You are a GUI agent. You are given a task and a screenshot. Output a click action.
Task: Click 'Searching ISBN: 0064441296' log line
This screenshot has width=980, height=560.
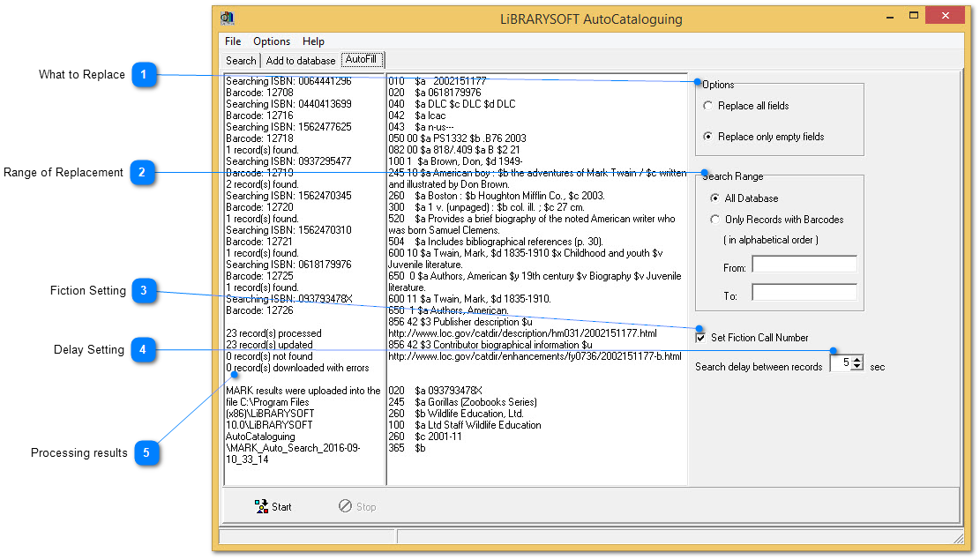point(288,81)
